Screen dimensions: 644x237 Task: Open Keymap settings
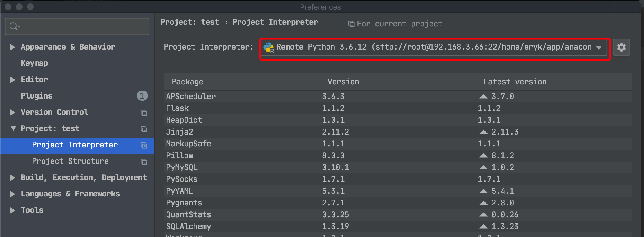(34, 63)
